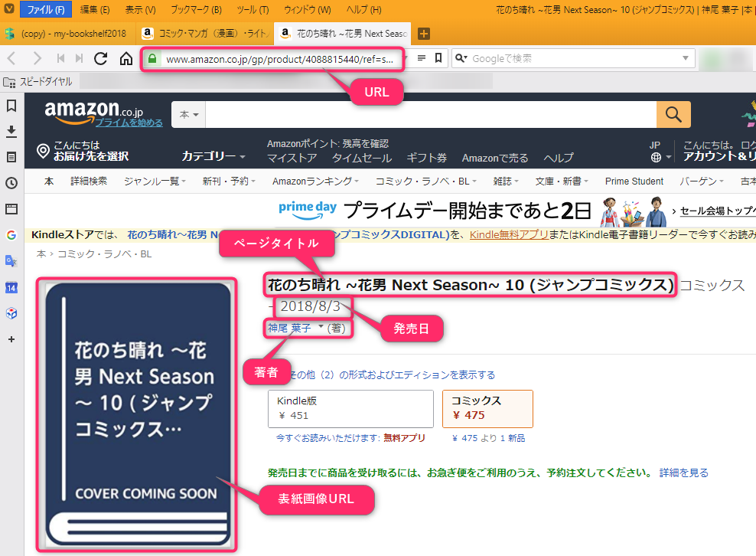The height and width of the screenshot is (556, 756).
Task: Open the Notes panel in sidebar
Action: click(x=11, y=157)
